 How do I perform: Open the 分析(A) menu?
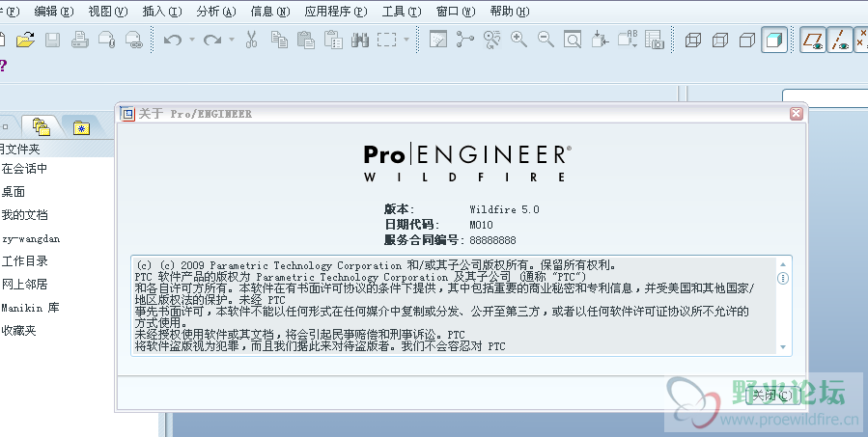(x=216, y=12)
